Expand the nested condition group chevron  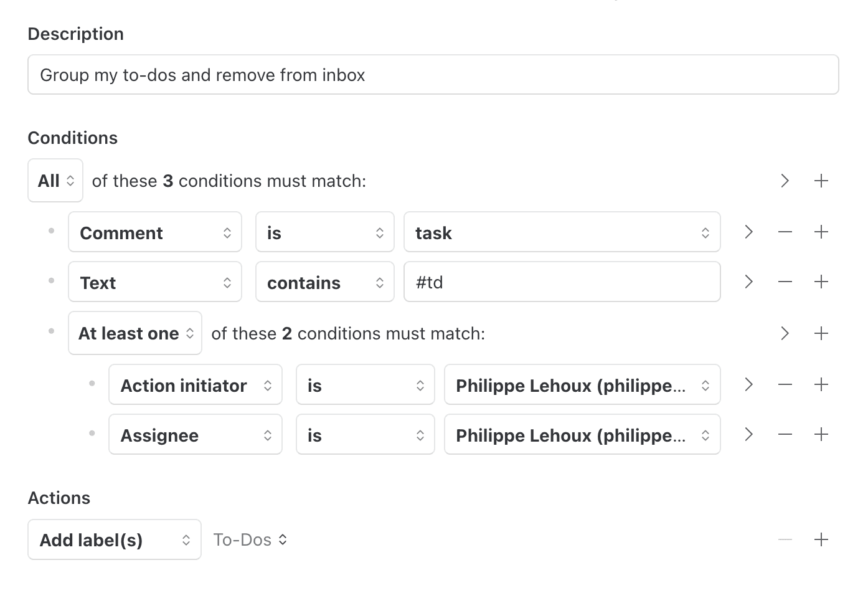click(785, 333)
